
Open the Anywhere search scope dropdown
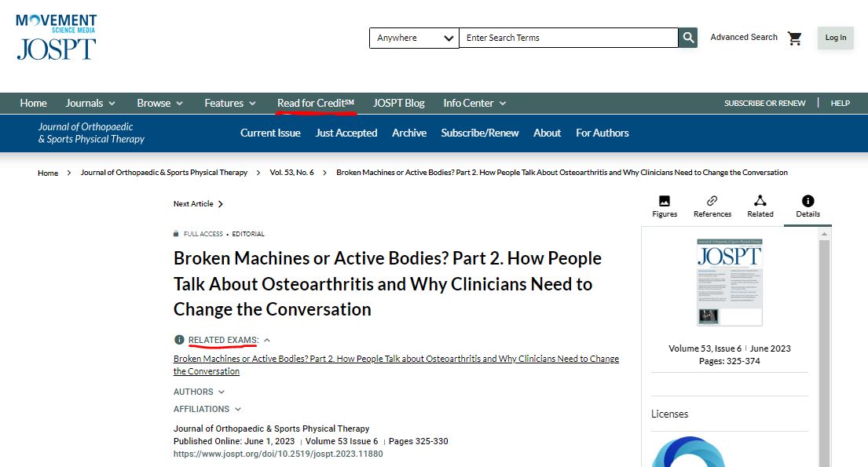pyautogui.click(x=414, y=38)
